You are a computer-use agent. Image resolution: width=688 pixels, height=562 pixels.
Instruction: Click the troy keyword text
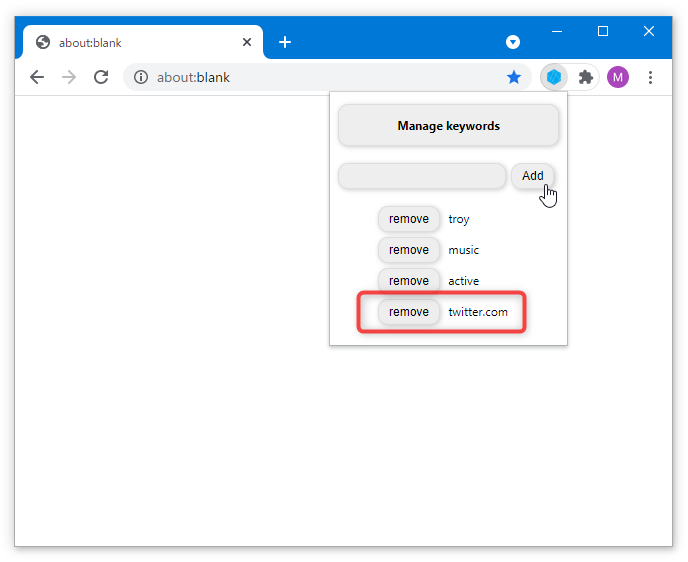coord(459,219)
